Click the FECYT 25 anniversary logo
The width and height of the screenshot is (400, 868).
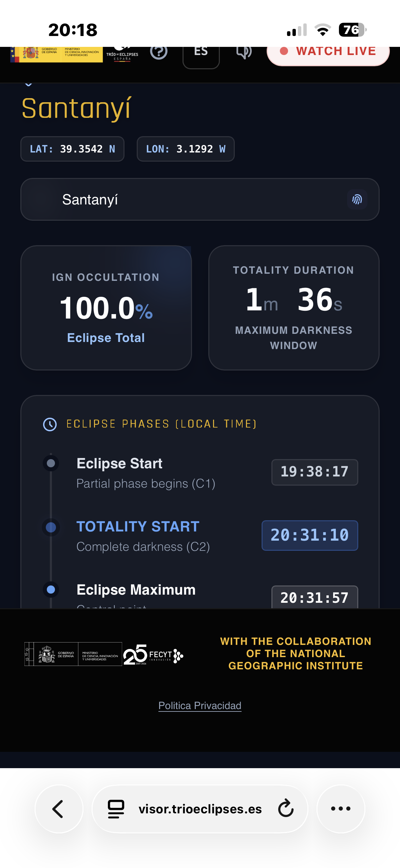click(153, 654)
